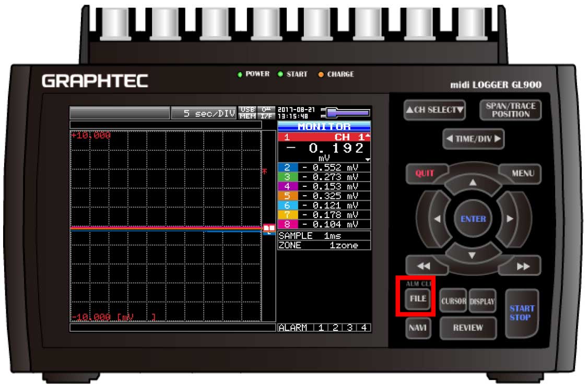Click alarm indicator 3
Screen dimensions: 588x384
coord(349,328)
